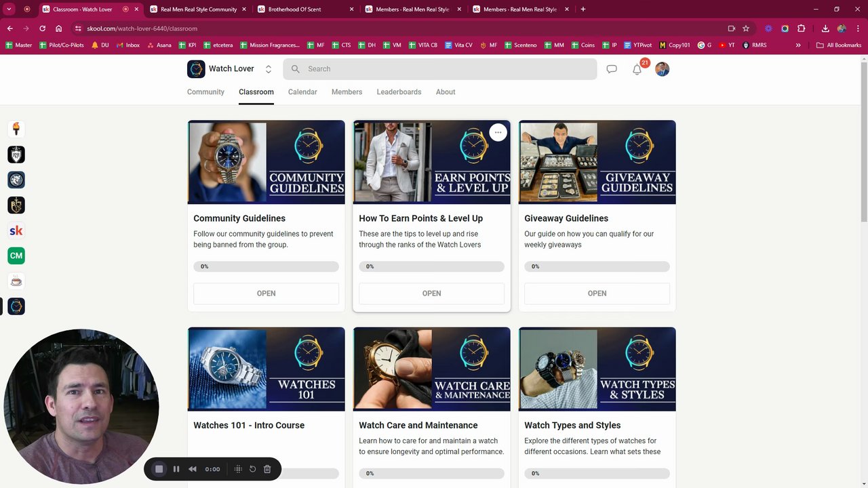Click the Watches 101 thumbnail image

[x=267, y=369]
